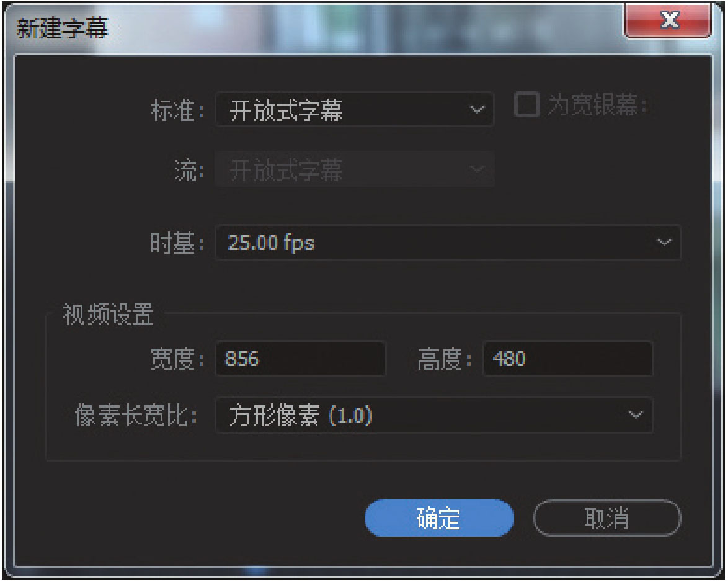Image resolution: width=728 pixels, height=582 pixels.
Task: Click the chevron arrow in 像素长宽比 dropdown
Action: [x=635, y=414]
